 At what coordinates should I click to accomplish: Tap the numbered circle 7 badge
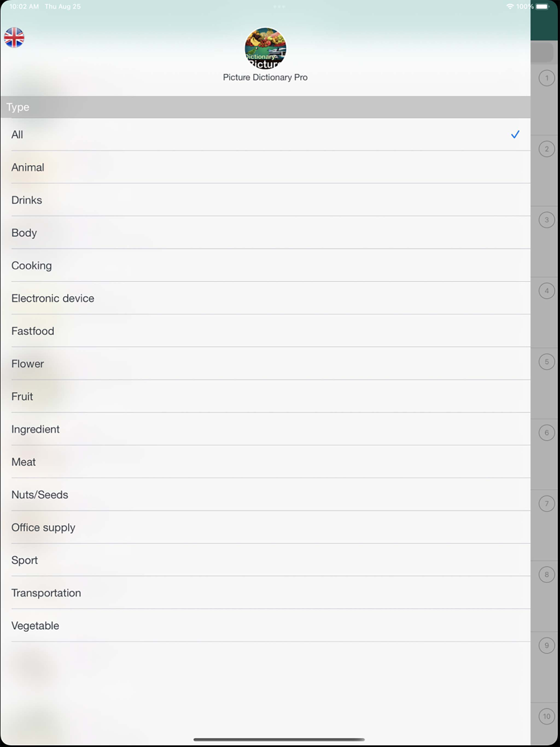(547, 503)
